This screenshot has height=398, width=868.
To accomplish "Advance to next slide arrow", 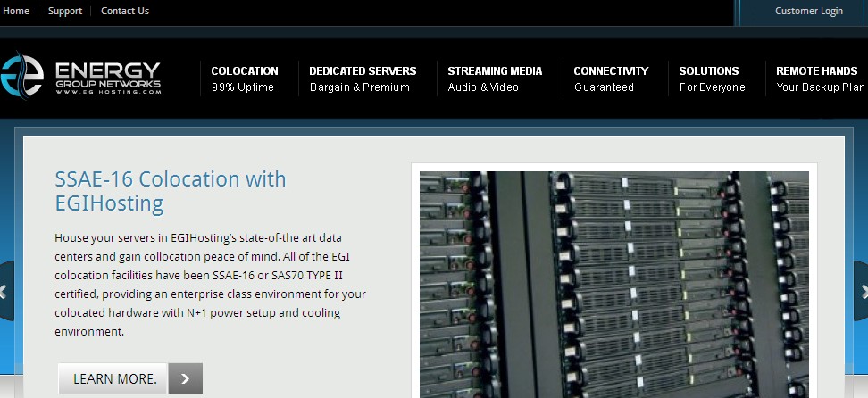I will [x=862, y=291].
